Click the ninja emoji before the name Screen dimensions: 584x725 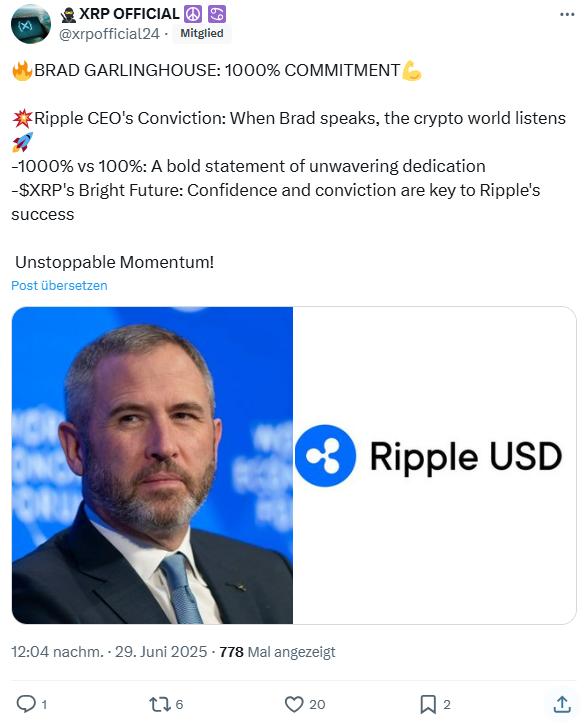pos(68,15)
